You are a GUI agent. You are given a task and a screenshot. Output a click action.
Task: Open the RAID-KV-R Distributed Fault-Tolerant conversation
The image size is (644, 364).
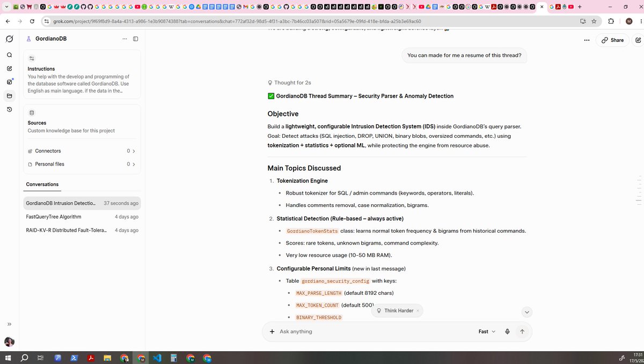tap(82, 230)
